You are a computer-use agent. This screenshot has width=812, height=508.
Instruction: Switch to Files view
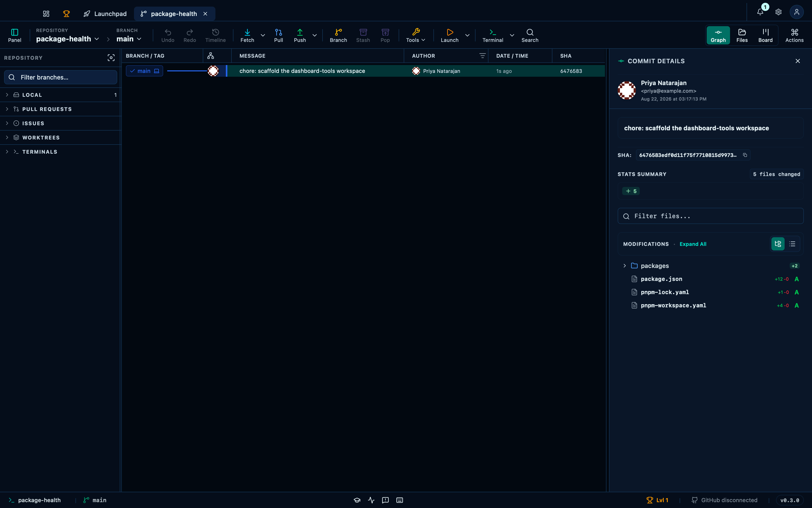[742, 35]
